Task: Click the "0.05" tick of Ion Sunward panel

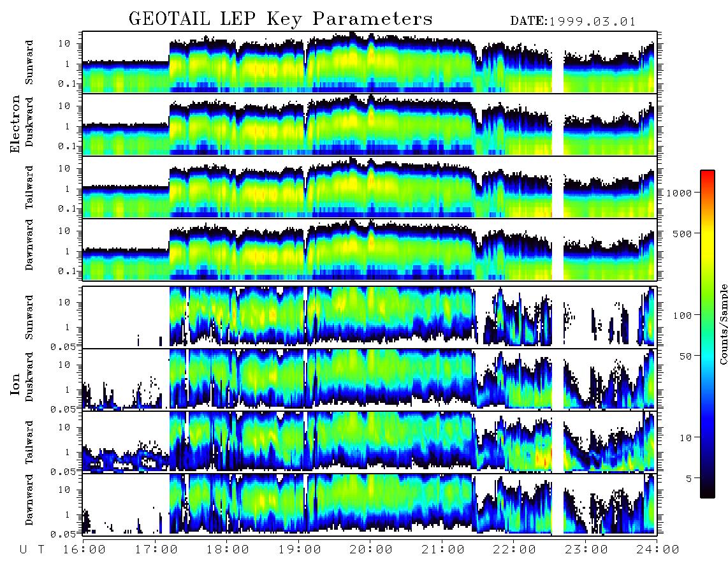Action: (x=64, y=346)
